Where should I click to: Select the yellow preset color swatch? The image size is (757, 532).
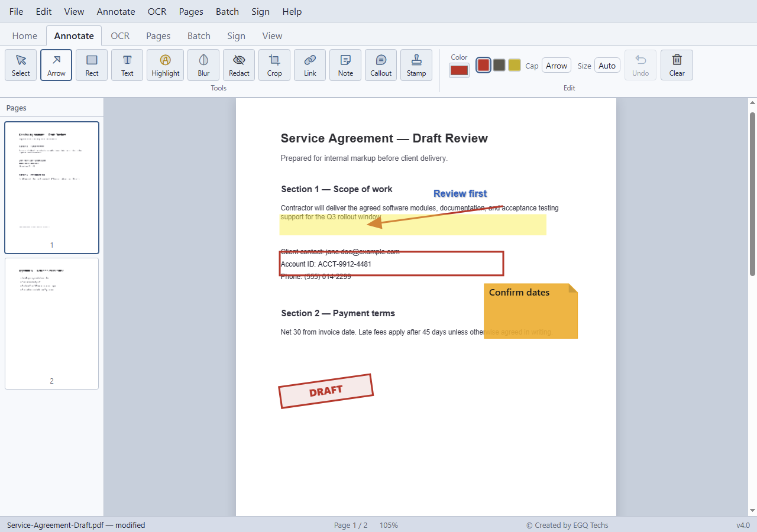tap(515, 65)
